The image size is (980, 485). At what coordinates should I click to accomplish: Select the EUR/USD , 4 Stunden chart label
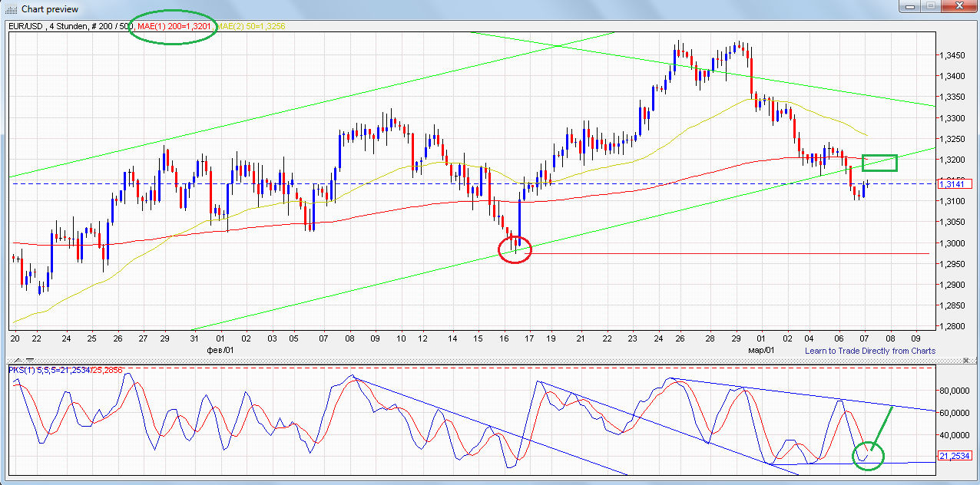point(47,26)
